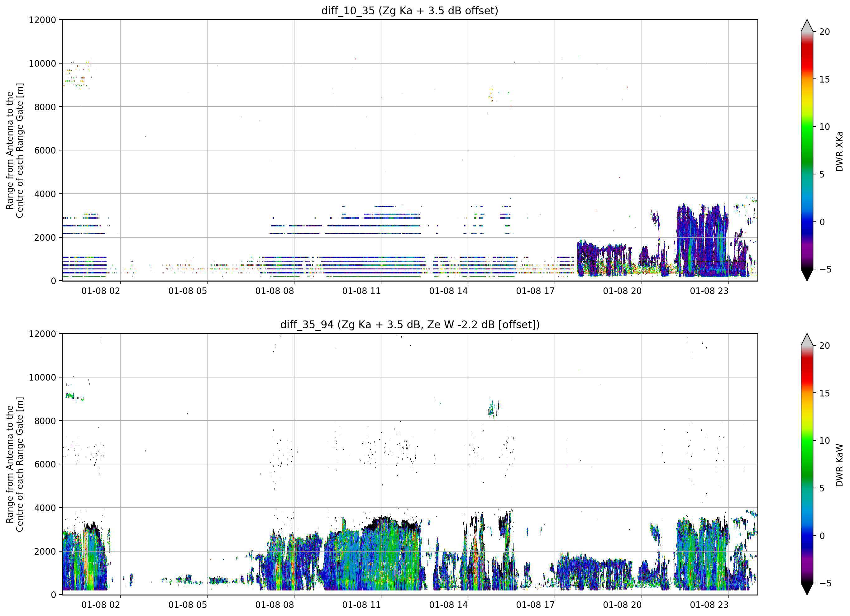Click the '5' tick on the DWR-XKa colorbar
850x616 pixels.
tap(822, 175)
